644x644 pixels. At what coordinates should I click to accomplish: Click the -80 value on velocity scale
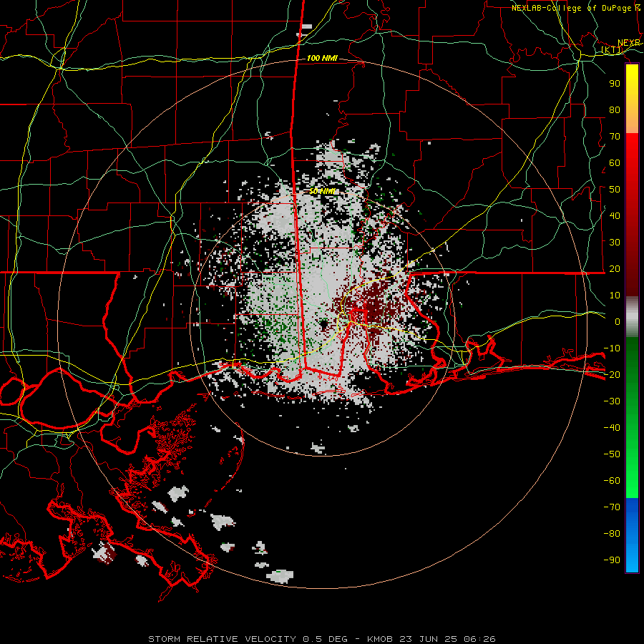point(612,534)
